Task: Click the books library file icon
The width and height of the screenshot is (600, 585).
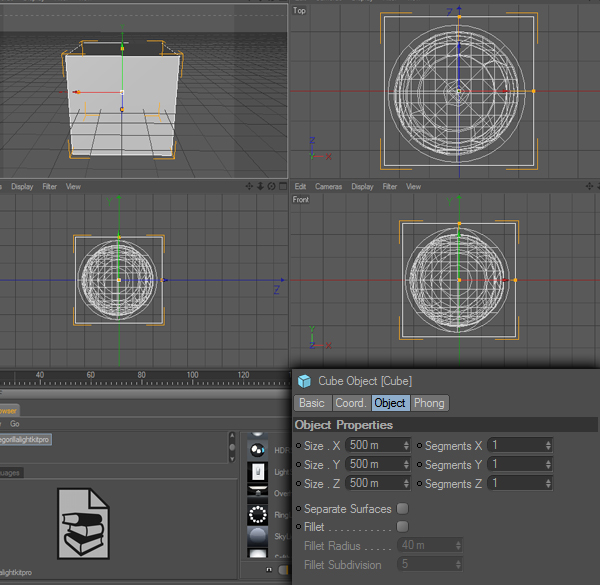Action: (x=83, y=523)
